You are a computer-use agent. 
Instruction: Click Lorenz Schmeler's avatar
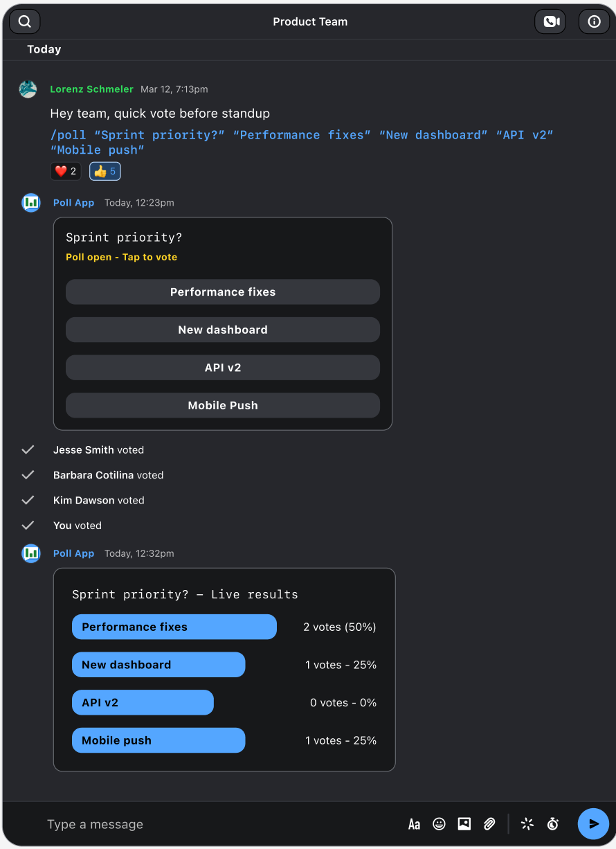(x=28, y=89)
